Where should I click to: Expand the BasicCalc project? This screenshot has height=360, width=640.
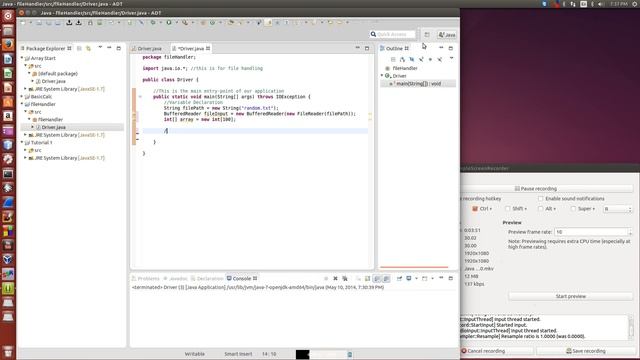pyautogui.click(x=22, y=96)
